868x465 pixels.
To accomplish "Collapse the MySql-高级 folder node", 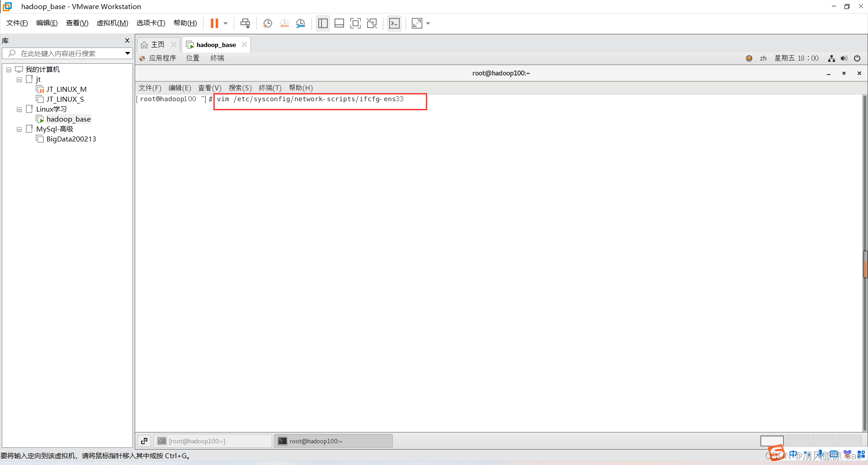I will click(19, 129).
